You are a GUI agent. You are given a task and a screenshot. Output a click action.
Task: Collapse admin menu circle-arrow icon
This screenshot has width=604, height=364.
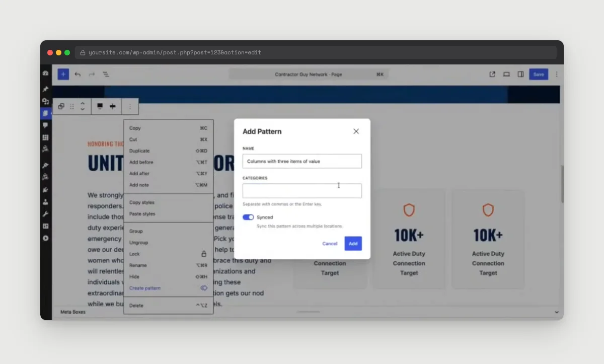[x=45, y=238]
